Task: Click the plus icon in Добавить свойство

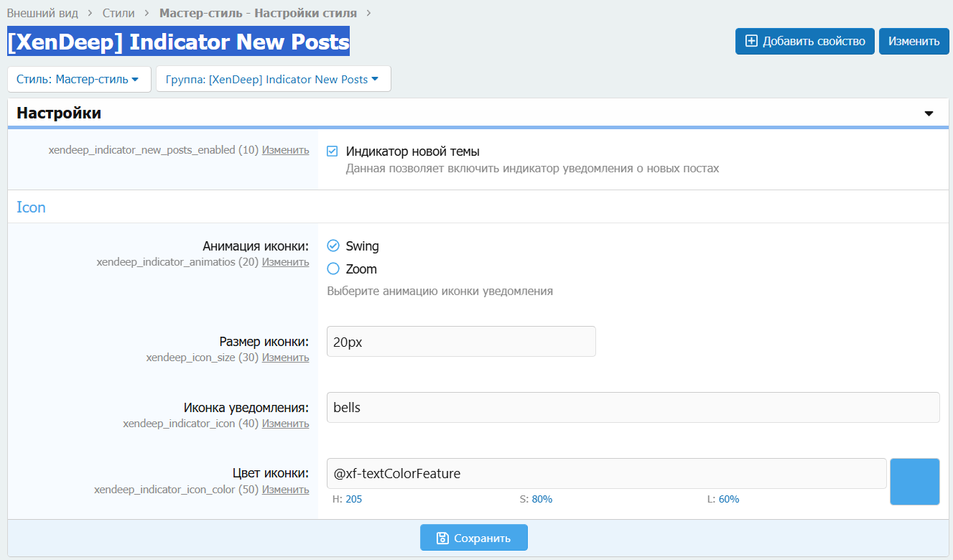Action: (x=751, y=41)
